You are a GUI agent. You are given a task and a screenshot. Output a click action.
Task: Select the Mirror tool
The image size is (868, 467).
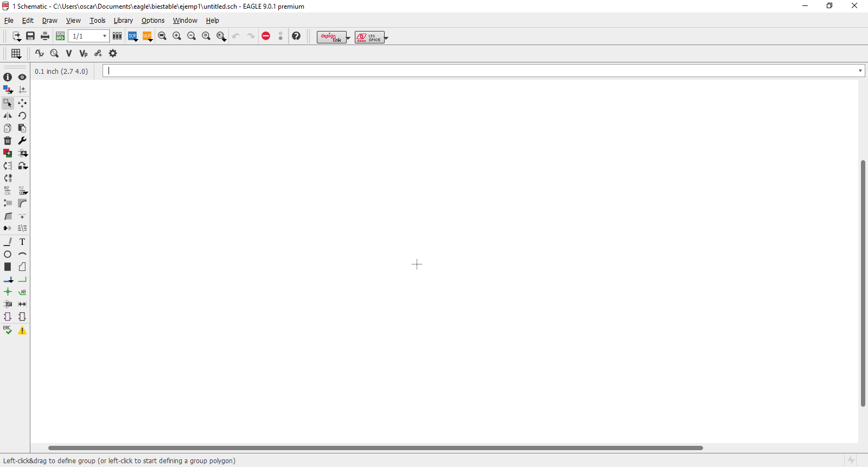[x=8, y=116]
